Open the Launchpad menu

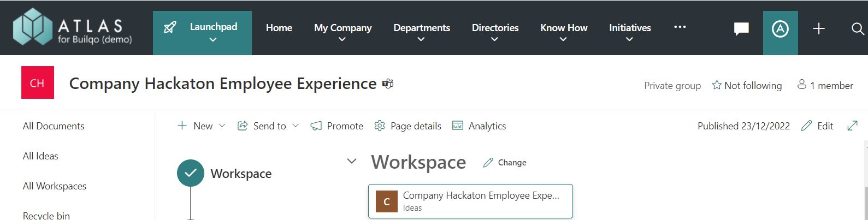tap(202, 33)
